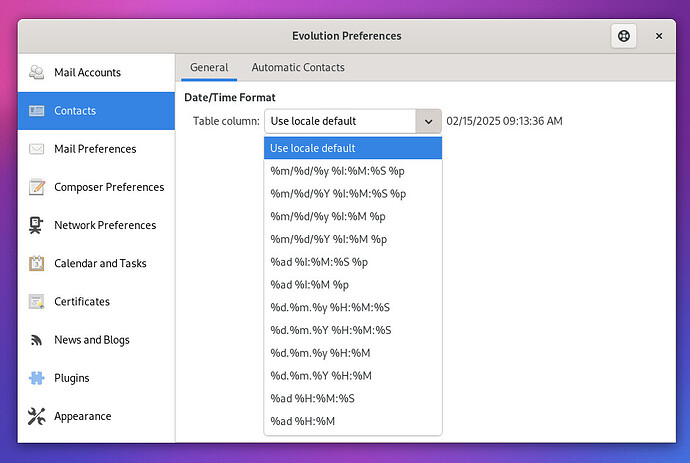Choose format %m/%d/%y %I:%M:%S %p
The width and height of the screenshot is (690, 463).
353,171
